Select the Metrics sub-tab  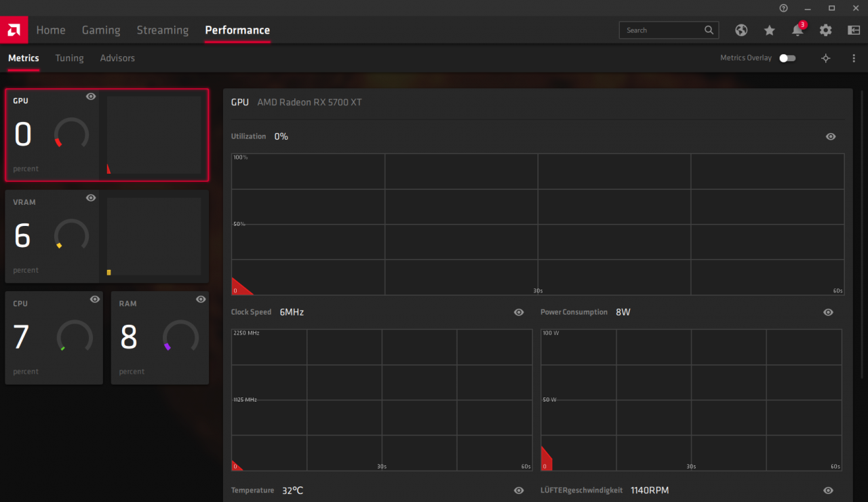click(x=24, y=58)
